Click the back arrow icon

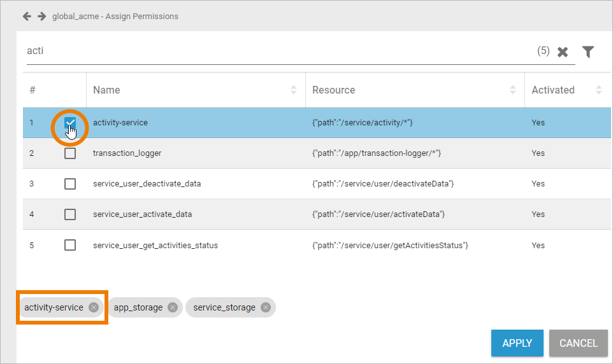[27, 16]
